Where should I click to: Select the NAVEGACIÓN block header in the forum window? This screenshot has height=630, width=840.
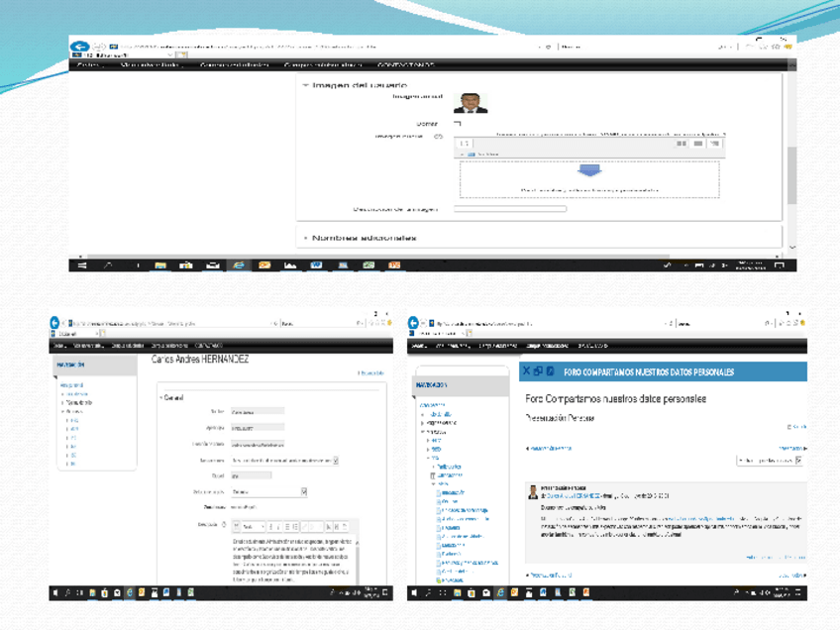pos(462,385)
